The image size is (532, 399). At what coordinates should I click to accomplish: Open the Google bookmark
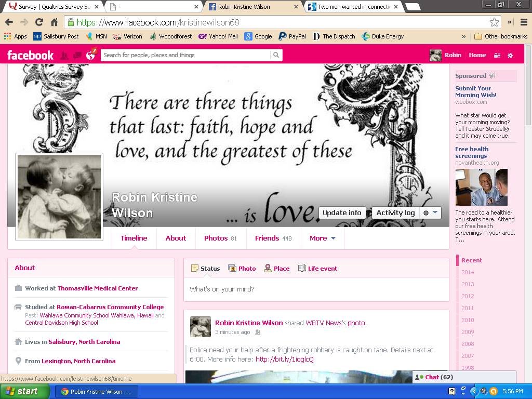point(258,36)
